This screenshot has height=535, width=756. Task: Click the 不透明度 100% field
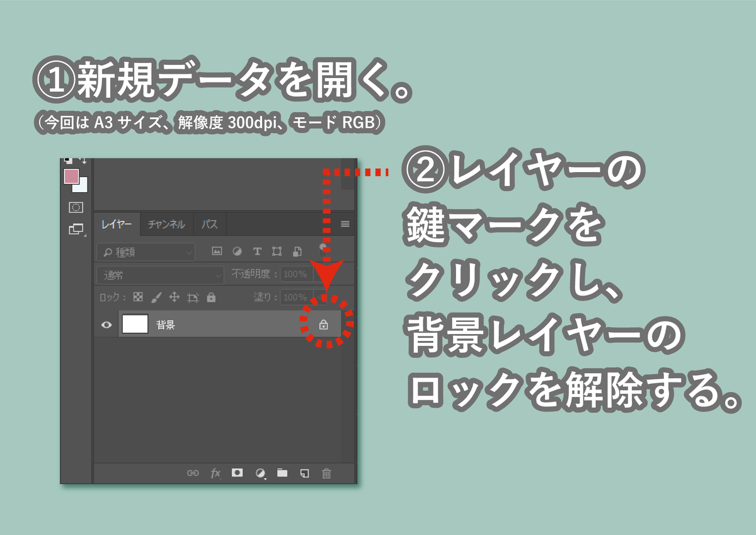click(295, 275)
